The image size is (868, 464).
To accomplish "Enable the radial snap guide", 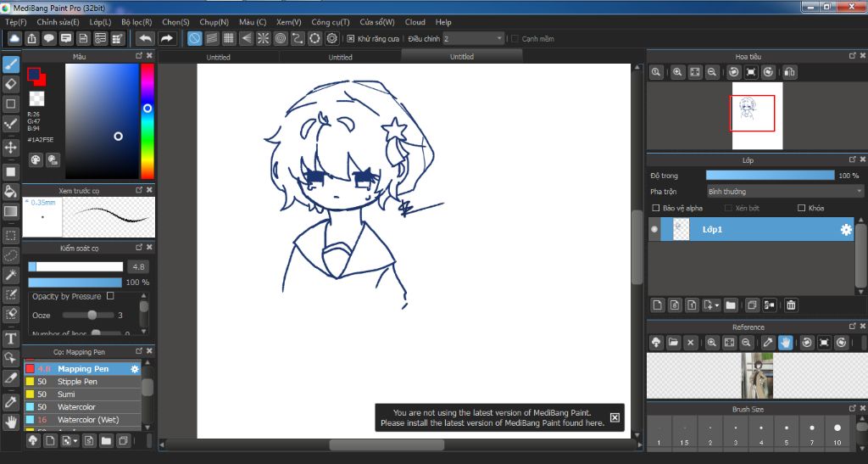I will click(x=263, y=38).
